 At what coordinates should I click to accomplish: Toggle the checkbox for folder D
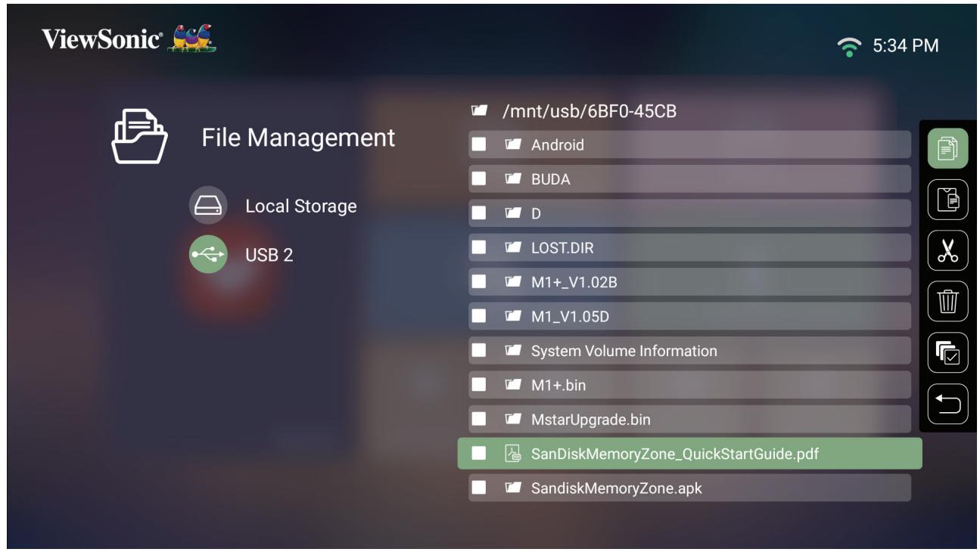478,213
